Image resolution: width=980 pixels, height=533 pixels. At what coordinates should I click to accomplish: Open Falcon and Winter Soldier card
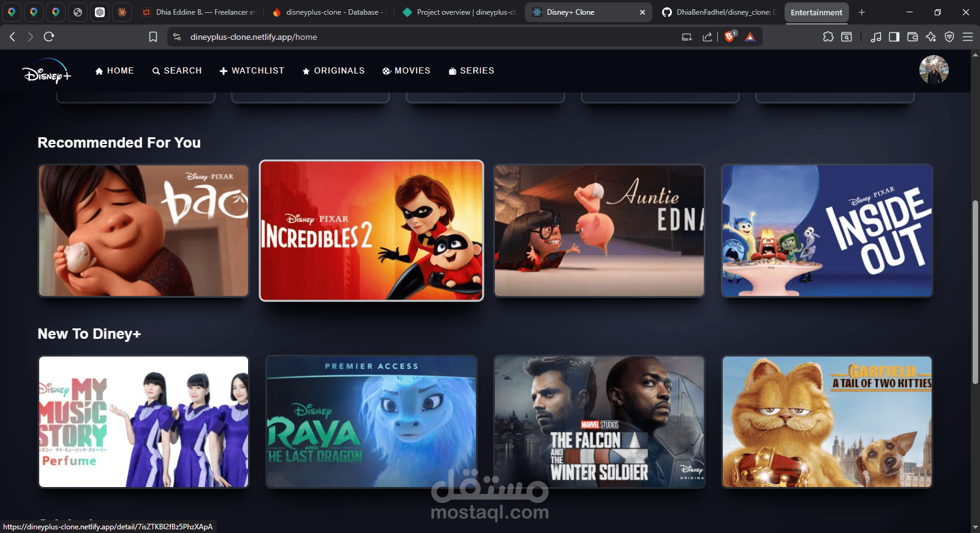point(600,421)
